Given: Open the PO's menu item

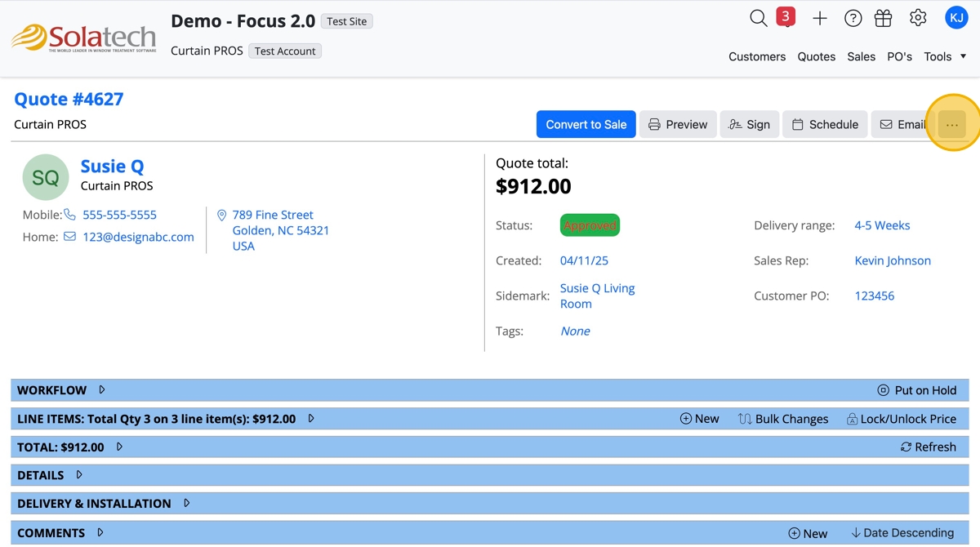Looking at the screenshot, I should pyautogui.click(x=899, y=56).
